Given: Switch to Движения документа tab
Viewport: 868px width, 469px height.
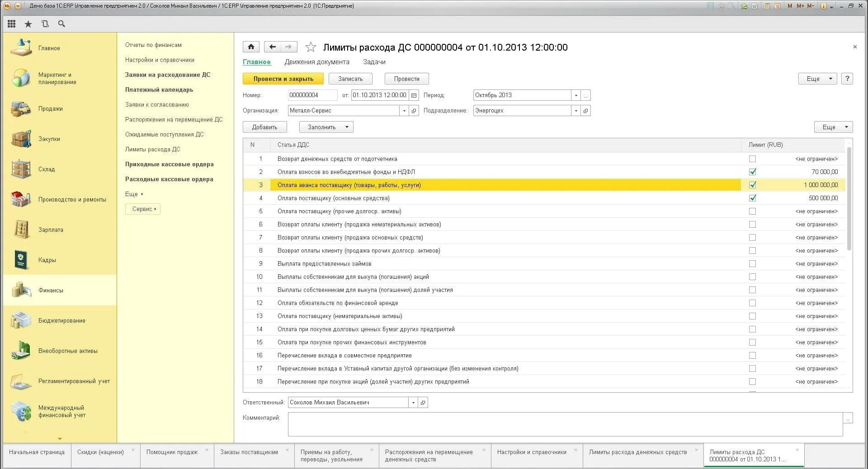Looking at the screenshot, I should point(317,62).
